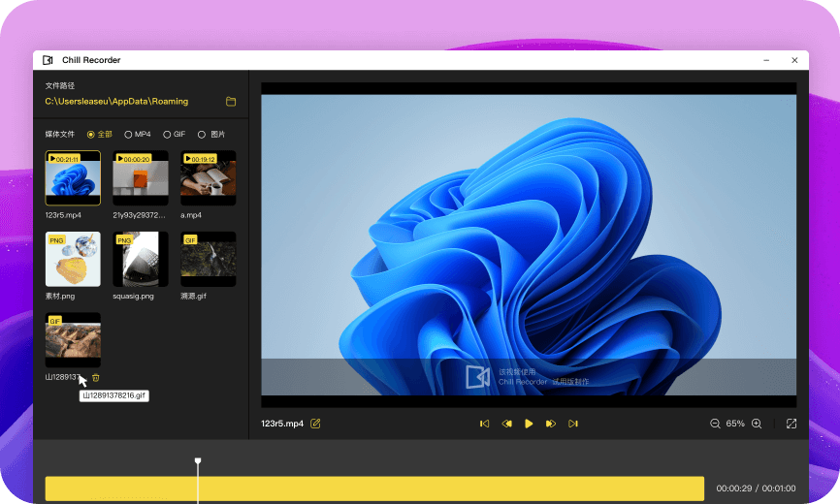Screen dimensions: 840x504
Task: Zoom in the preview
Action: (x=757, y=424)
